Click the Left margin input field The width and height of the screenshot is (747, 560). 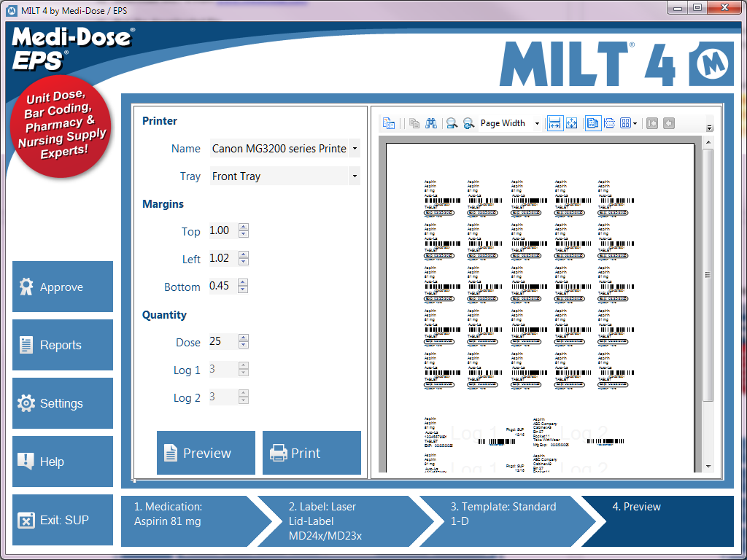coord(223,258)
